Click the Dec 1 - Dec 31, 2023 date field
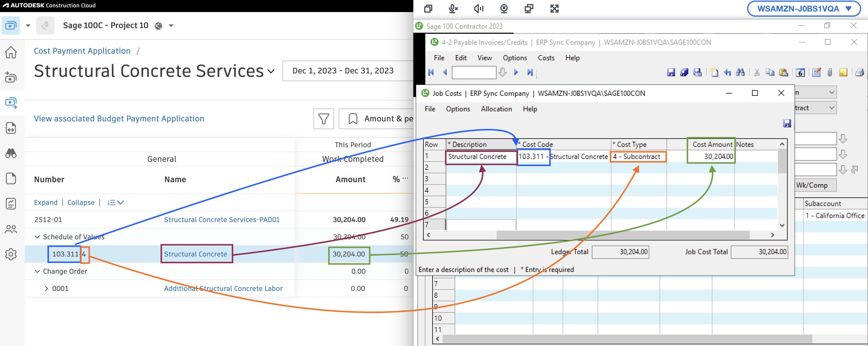Screen dimensions: 868x346 348,71
